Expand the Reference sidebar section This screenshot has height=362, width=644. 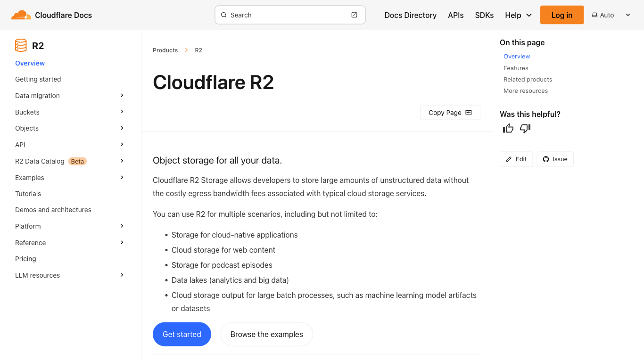[x=122, y=242]
